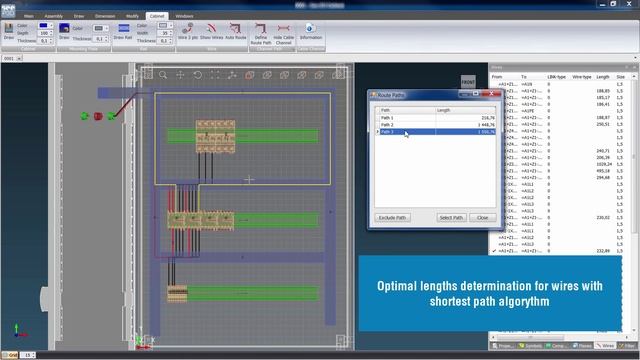
Task: Click the cabinet Draw icon
Action: tap(9, 29)
